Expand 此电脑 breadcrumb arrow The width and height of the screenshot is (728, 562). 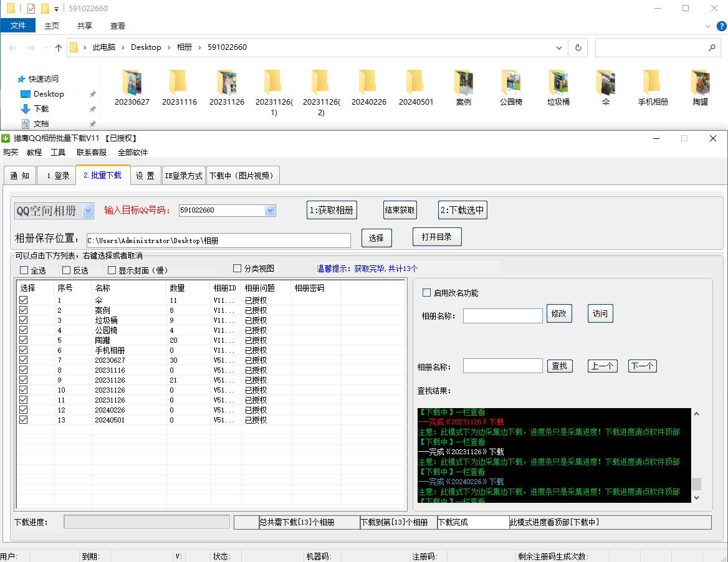(x=123, y=47)
